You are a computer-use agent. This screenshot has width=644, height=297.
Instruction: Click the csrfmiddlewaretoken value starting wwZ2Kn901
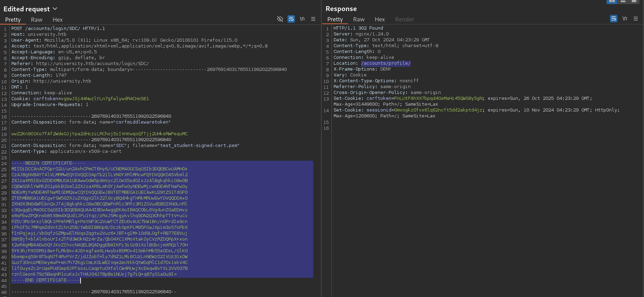click(x=99, y=134)
